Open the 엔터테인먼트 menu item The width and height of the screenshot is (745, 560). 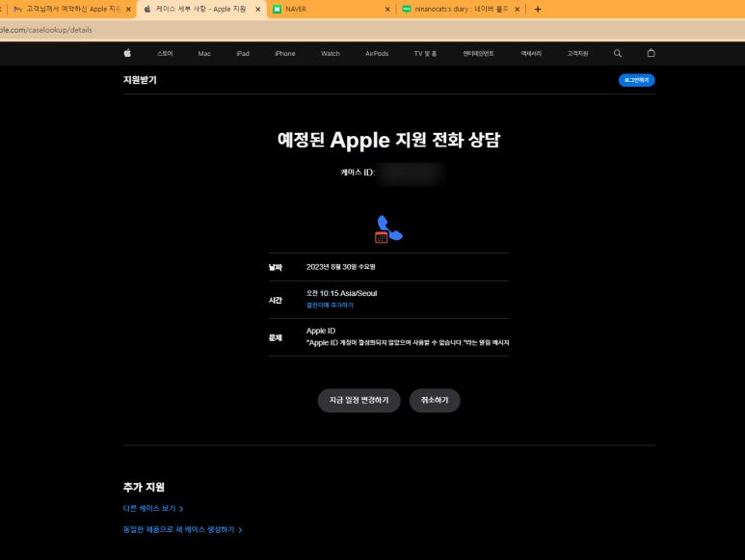coord(478,53)
